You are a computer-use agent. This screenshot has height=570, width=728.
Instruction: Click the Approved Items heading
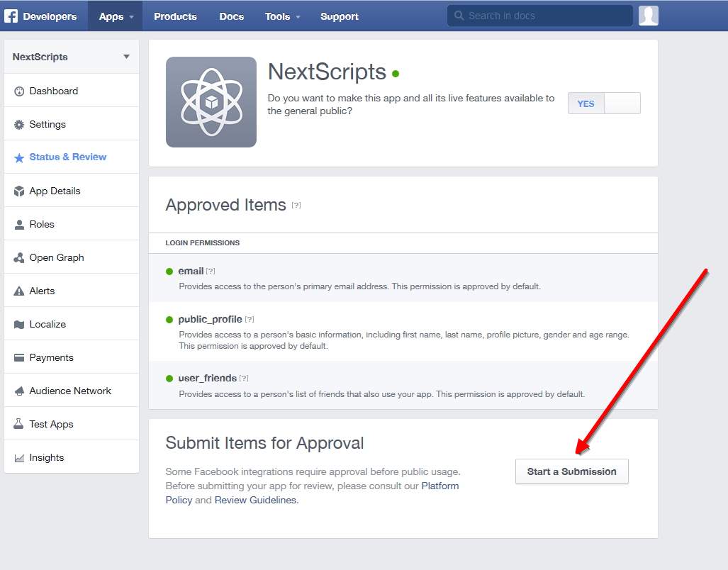[225, 205]
